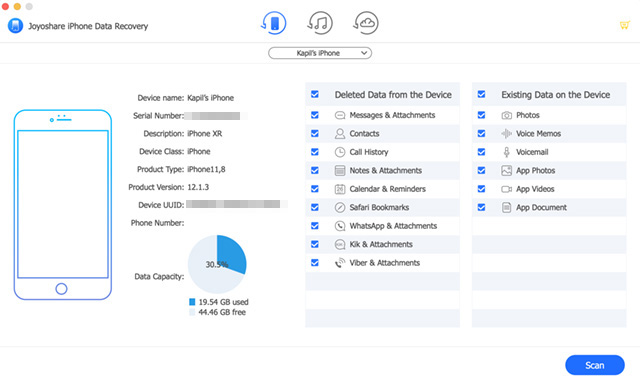
Task: Click the Messages & Attachments speech bubble icon
Action: [x=340, y=115]
